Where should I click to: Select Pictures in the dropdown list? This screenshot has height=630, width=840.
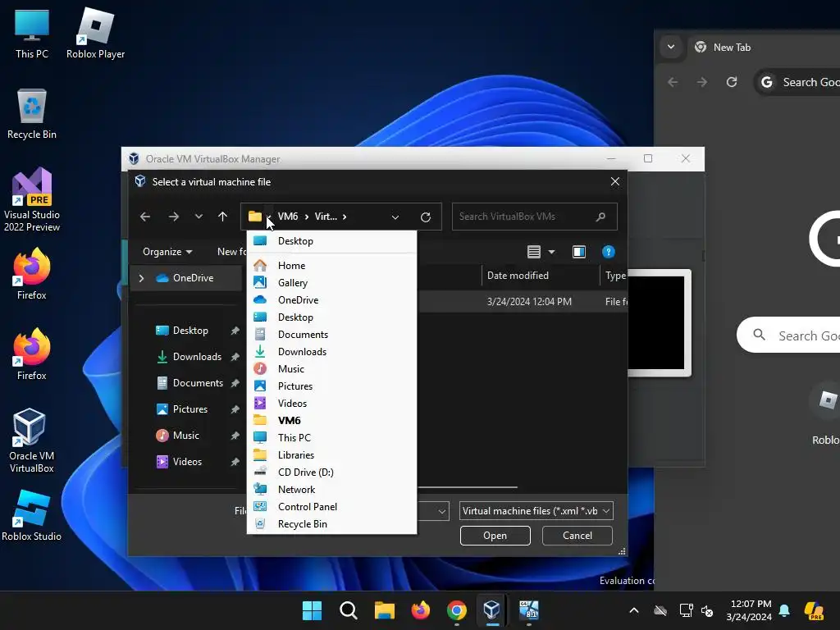click(x=331, y=386)
